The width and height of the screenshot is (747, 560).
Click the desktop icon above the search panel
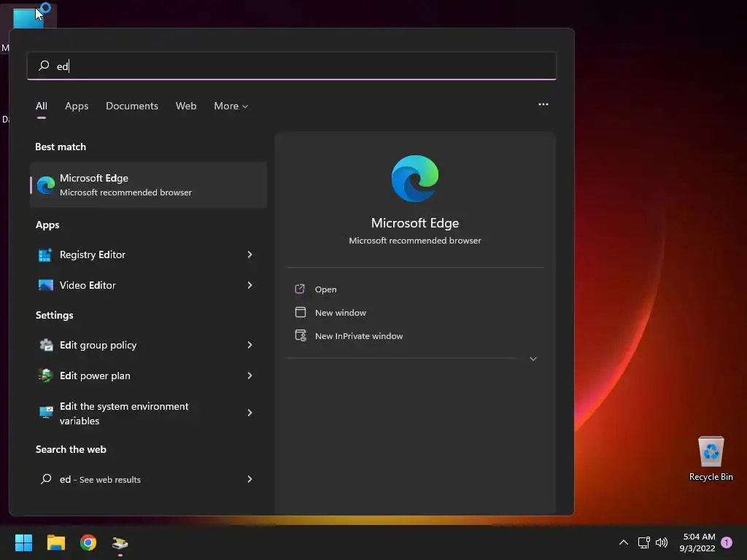(x=28, y=17)
